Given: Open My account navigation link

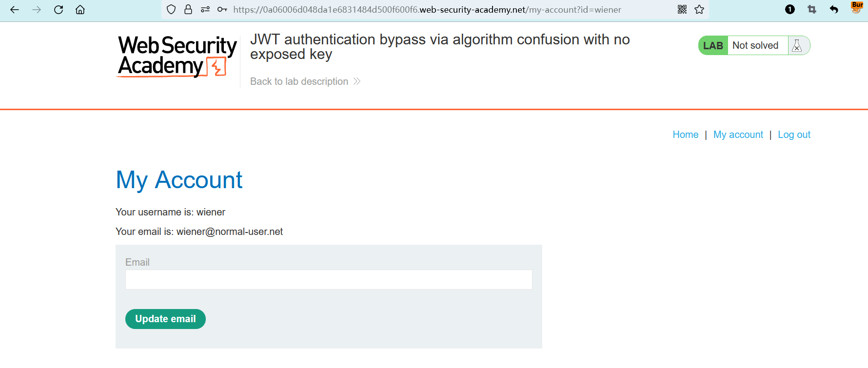Looking at the screenshot, I should [738, 135].
